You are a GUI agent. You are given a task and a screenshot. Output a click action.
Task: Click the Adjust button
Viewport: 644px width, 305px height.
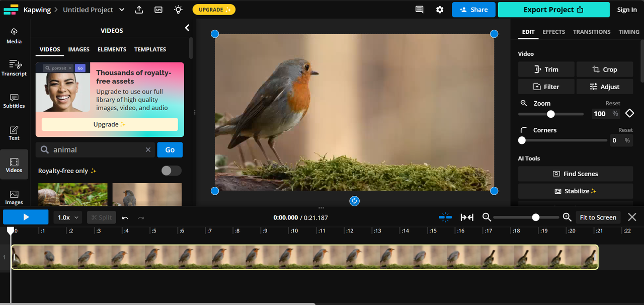pos(604,87)
